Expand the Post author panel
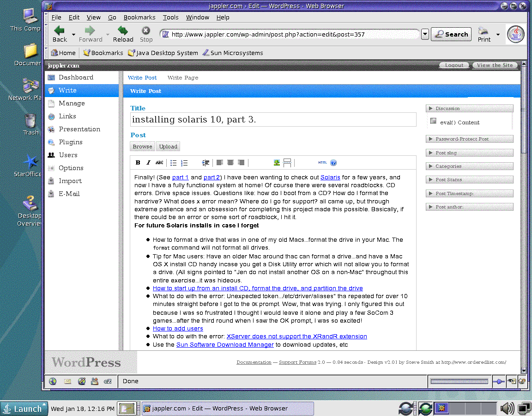Image resolution: width=532 pixels, height=416 pixels. tap(469, 207)
